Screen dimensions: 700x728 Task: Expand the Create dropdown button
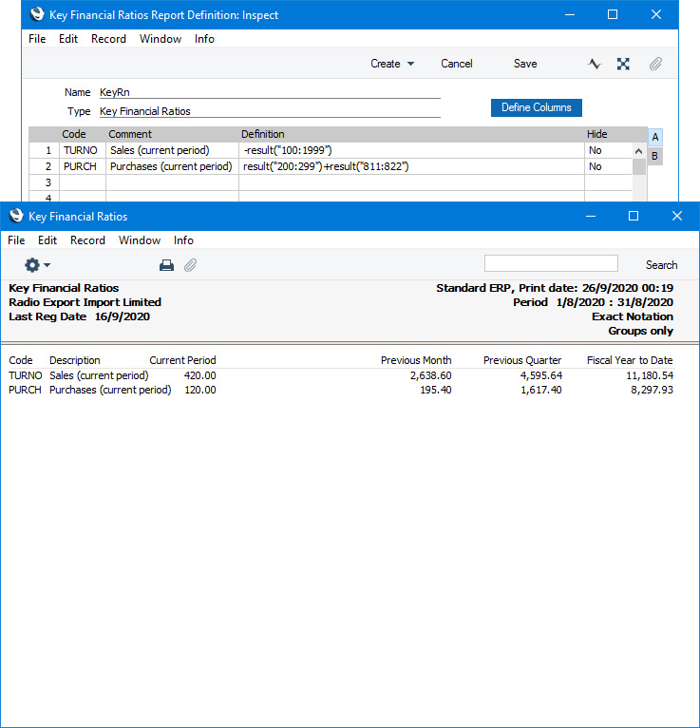(x=392, y=64)
